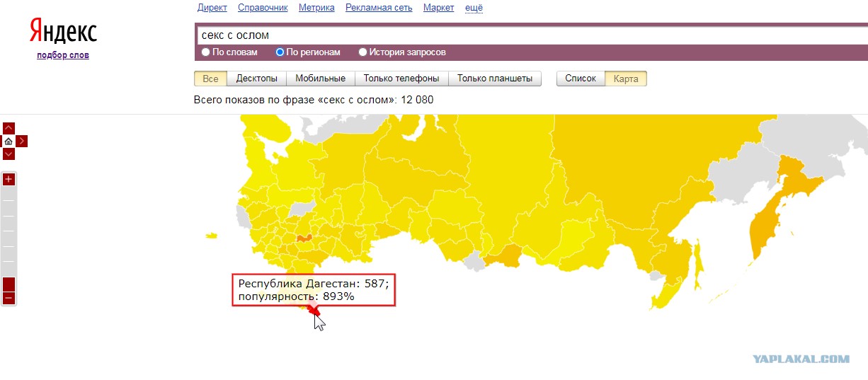
Task: Open the "Рекламная сеть" link
Action: click(x=379, y=8)
